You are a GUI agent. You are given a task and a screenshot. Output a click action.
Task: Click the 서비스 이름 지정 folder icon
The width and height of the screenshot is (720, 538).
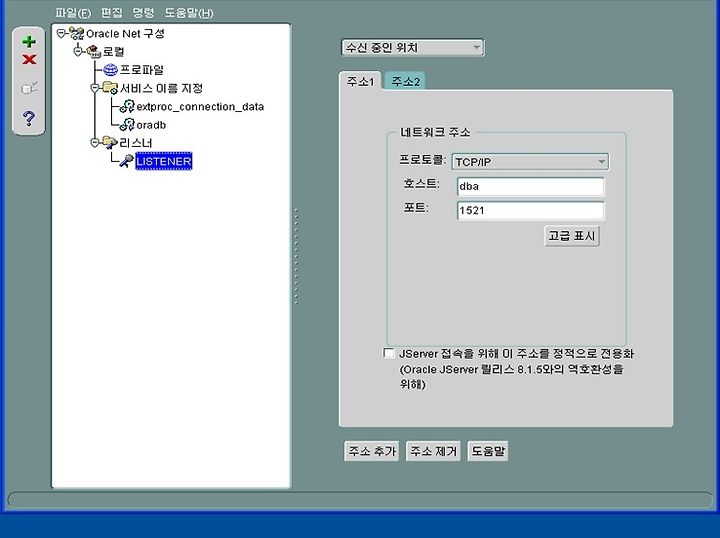coord(110,88)
